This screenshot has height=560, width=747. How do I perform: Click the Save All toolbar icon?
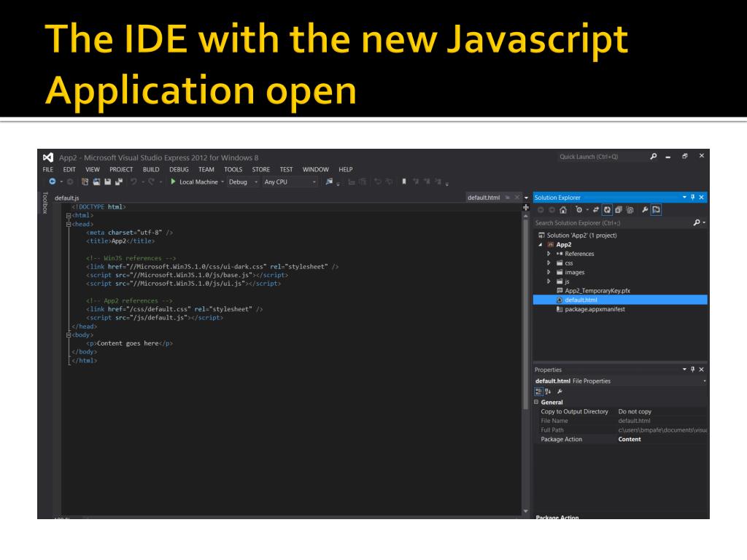click(x=119, y=182)
